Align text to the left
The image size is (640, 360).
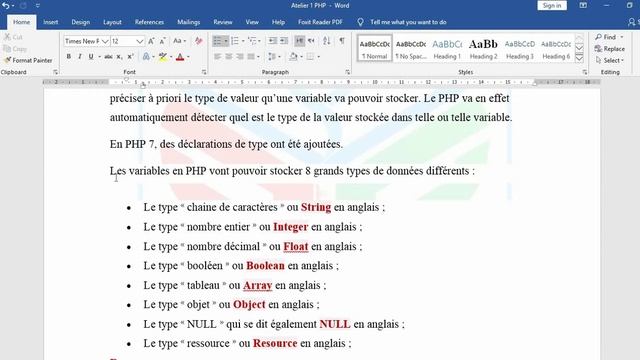218,57
